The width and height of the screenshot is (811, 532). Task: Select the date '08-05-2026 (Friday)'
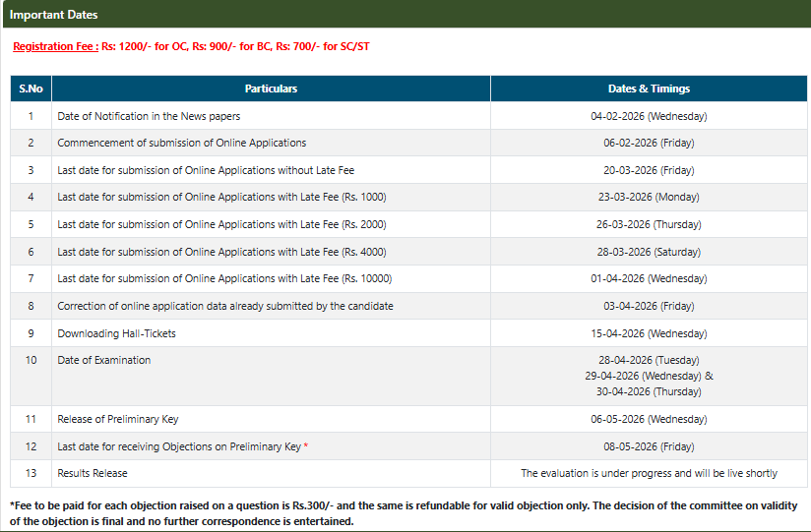650,446
